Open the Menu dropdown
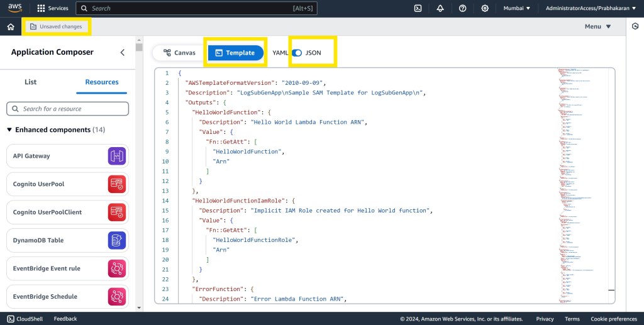Viewport: 644px width, 325px height. click(x=597, y=26)
